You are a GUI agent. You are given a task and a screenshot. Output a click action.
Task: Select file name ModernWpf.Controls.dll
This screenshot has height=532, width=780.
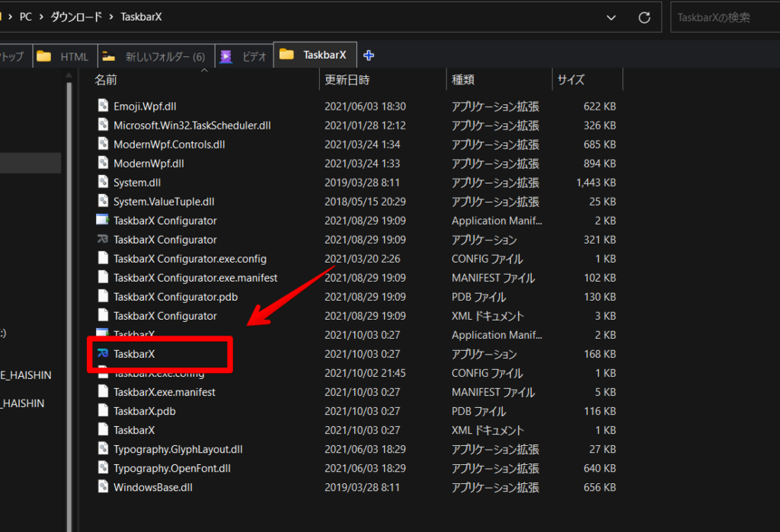click(x=169, y=144)
